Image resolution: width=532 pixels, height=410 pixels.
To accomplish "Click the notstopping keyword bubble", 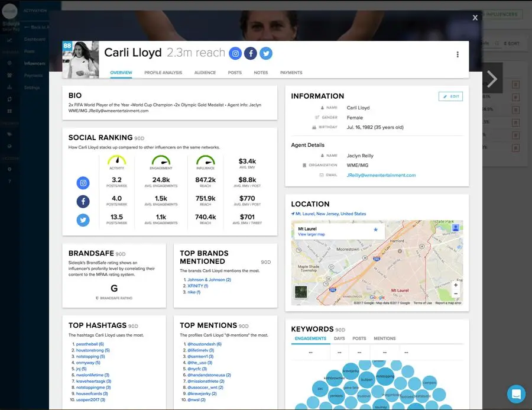I will tap(386, 376).
